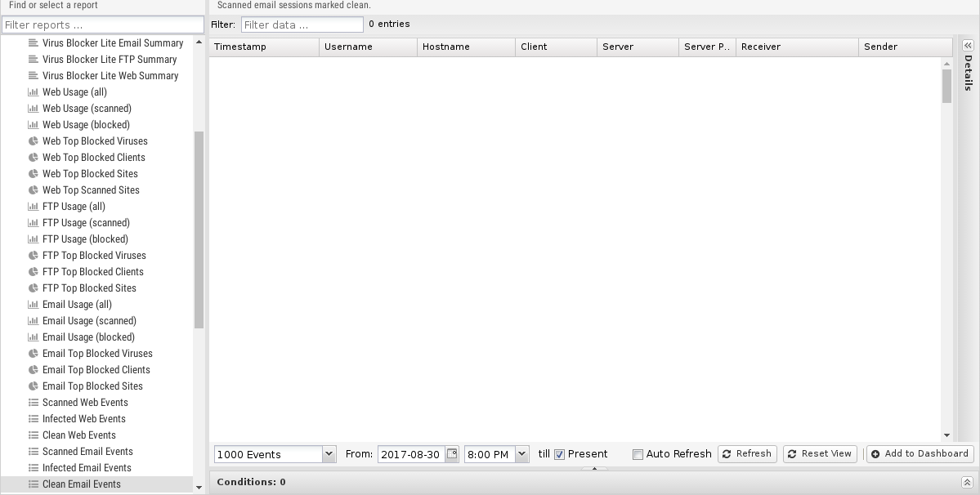The height and width of the screenshot is (495, 980).
Task: Click the Refresh button
Action: [x=747, y=454]
